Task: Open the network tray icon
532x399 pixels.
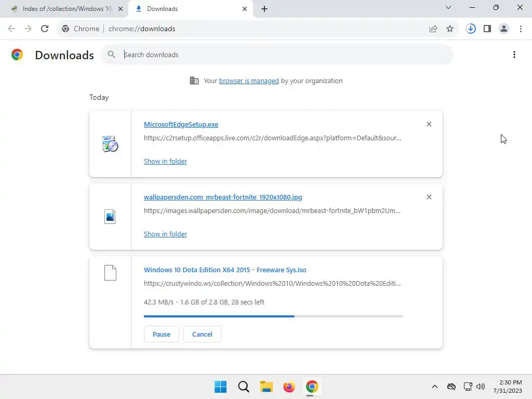Action: (468, 387)
